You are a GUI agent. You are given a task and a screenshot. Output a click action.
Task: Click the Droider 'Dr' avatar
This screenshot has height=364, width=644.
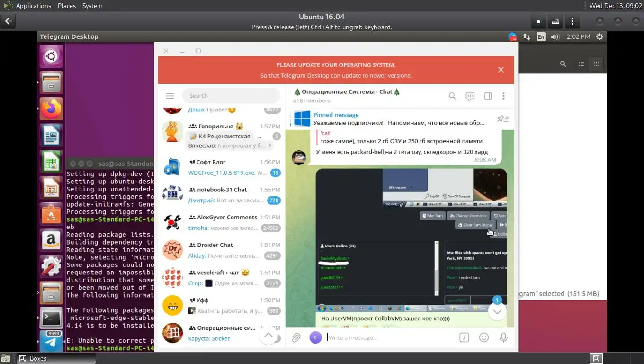pos(173,250)
